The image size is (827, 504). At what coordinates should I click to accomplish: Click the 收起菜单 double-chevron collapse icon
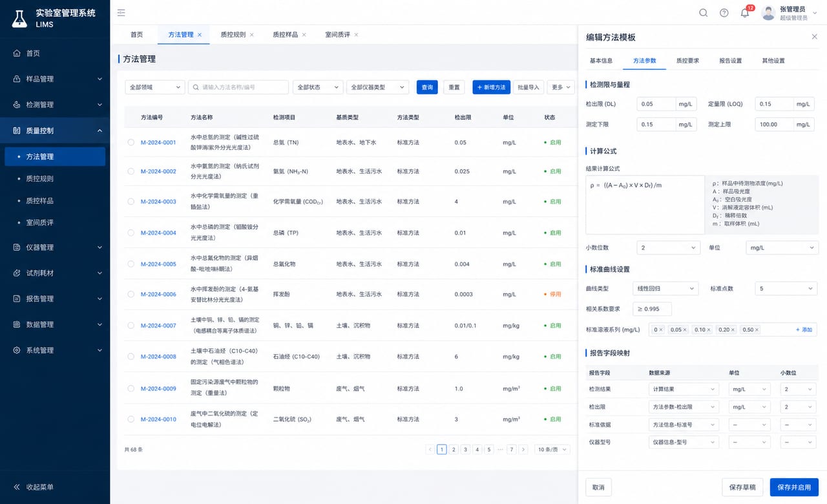pos(17,487)
